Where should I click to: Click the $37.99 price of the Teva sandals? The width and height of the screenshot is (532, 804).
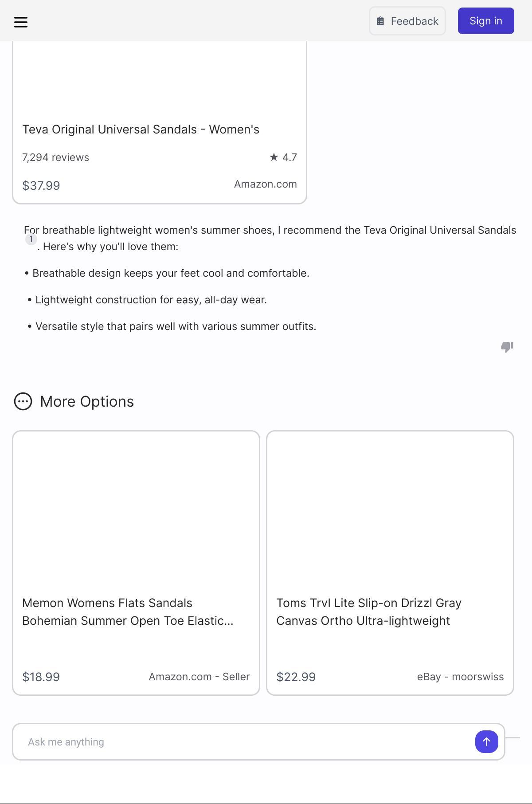tap(41, 185)
